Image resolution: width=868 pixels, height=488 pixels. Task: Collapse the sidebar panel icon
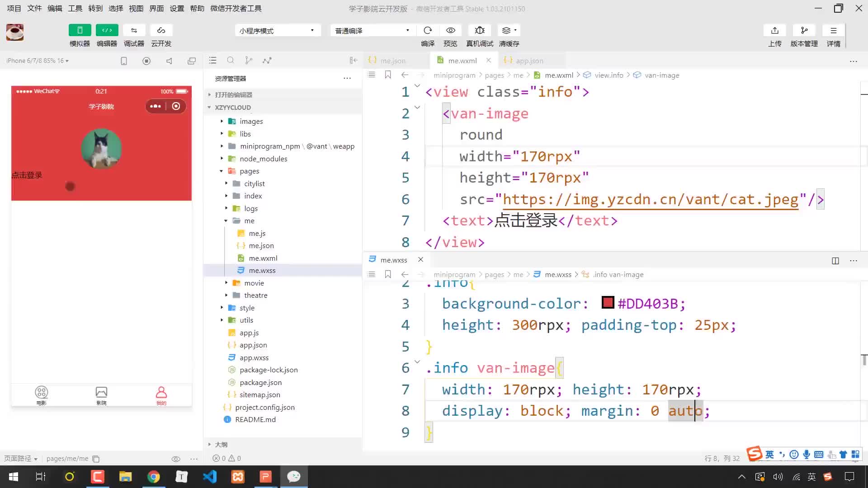pos(354,60)
